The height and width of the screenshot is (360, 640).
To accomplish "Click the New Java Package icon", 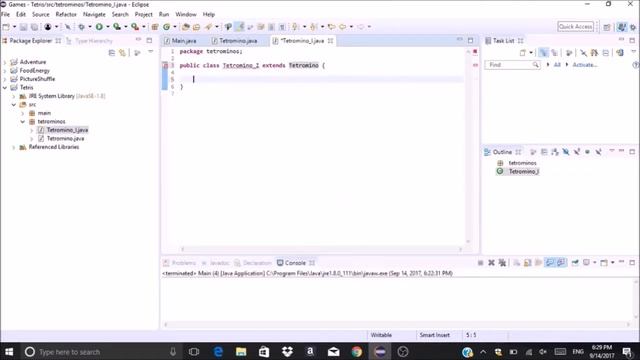I will (x=155, y=27).
